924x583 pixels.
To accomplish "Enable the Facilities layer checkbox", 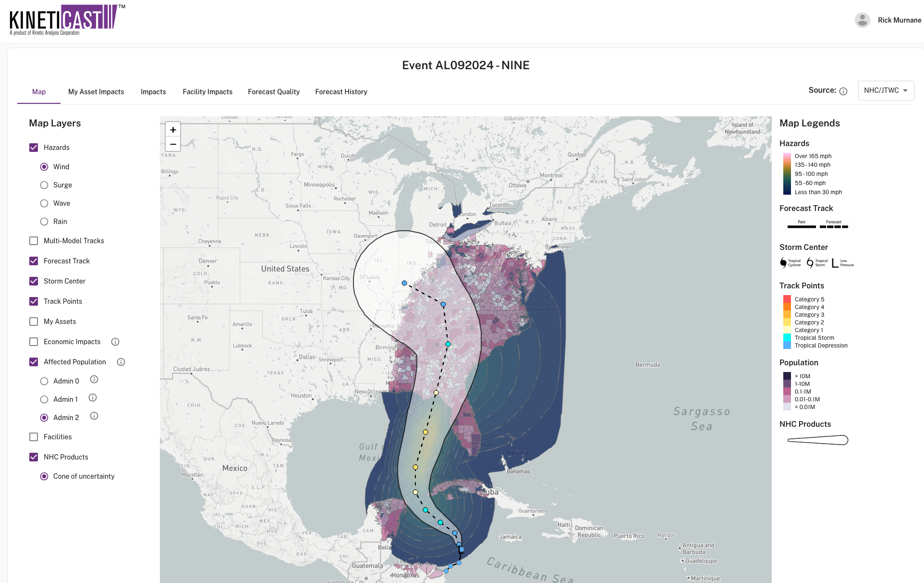I will tap(34, 437).
